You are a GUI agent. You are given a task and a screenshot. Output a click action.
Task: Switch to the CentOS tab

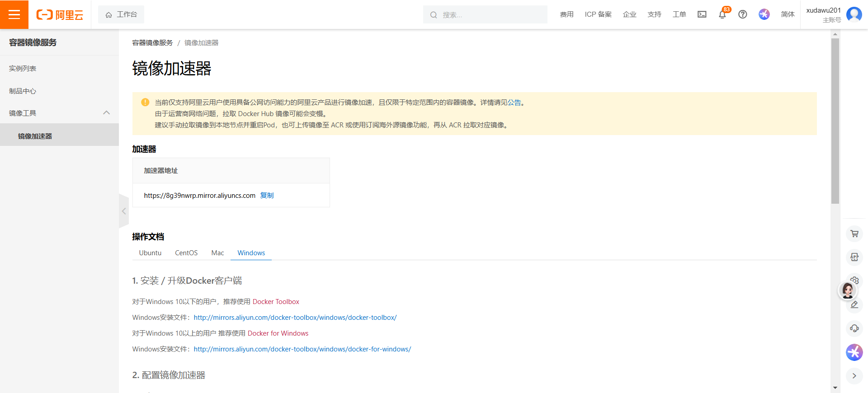[186, 253]
